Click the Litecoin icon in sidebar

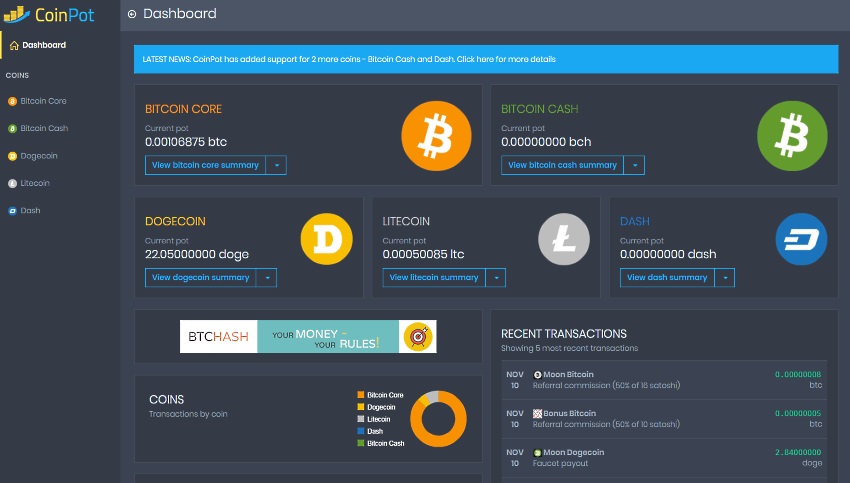tap(12, 183)
